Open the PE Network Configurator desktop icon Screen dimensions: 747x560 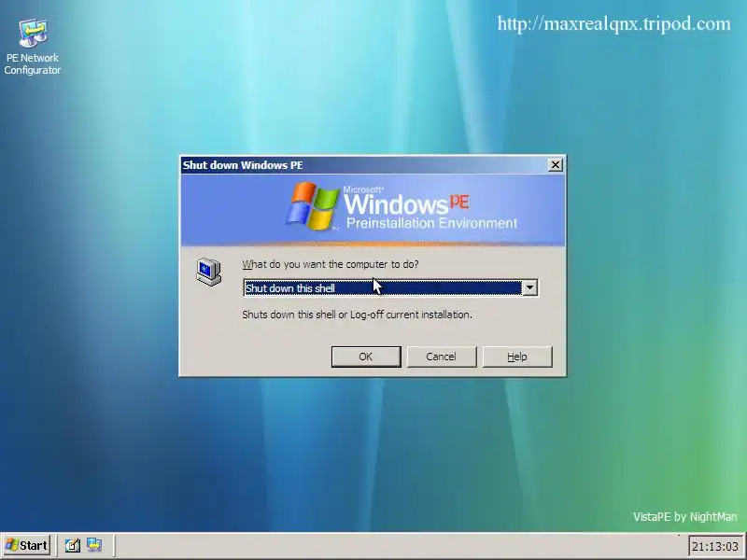33,47
